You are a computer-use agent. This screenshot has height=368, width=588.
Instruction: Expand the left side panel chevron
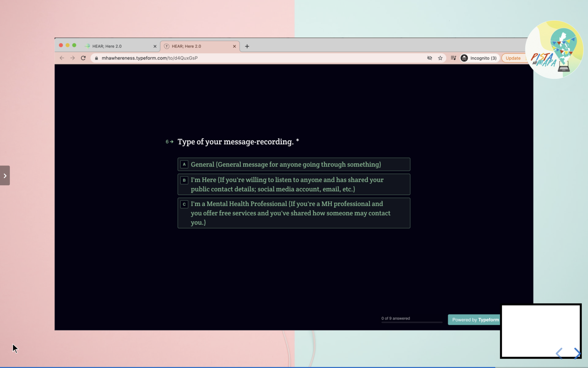click(x=5, y=176)
